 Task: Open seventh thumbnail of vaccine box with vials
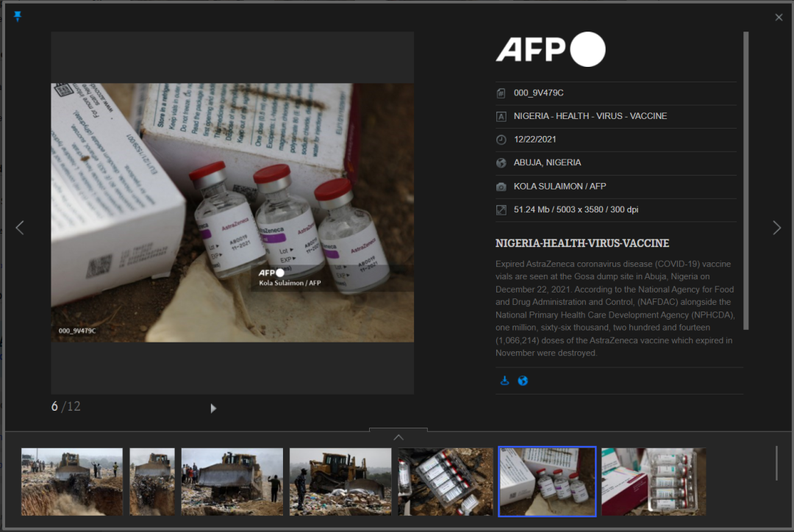(x=654, y=481)
